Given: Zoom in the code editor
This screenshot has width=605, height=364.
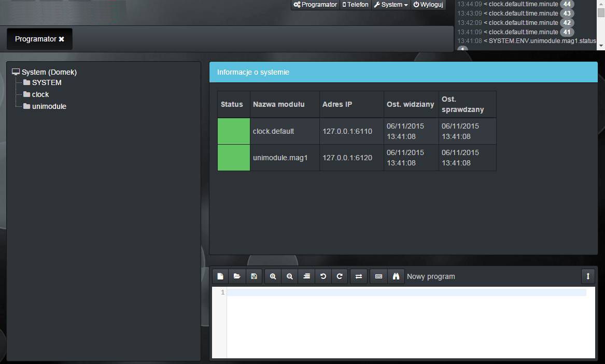Looking at the screenshot, I should coord(273,276).
